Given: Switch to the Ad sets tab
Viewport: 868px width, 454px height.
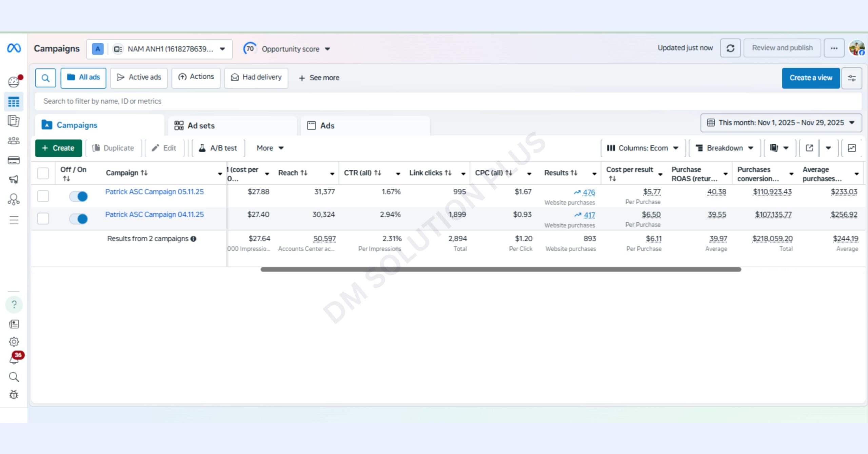Looking at the screenshot, I should [201, 126].
